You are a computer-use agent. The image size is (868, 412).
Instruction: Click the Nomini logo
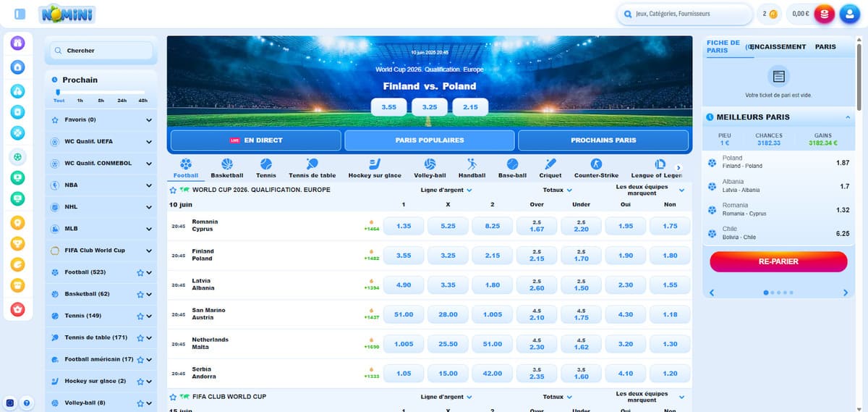(x=67, y=13)
